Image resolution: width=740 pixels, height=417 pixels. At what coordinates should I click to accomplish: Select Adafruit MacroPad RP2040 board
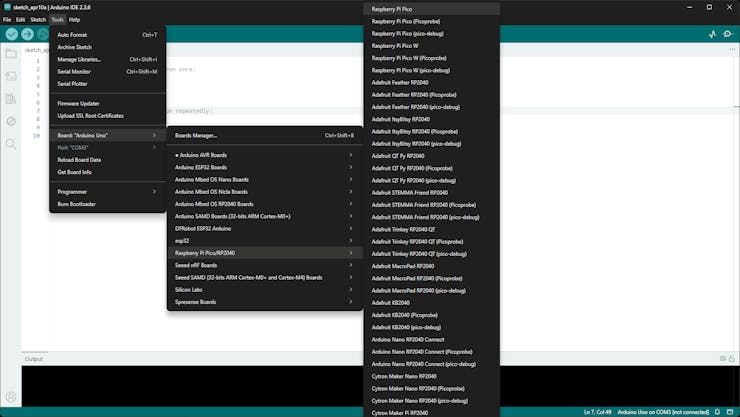[432, 266]
